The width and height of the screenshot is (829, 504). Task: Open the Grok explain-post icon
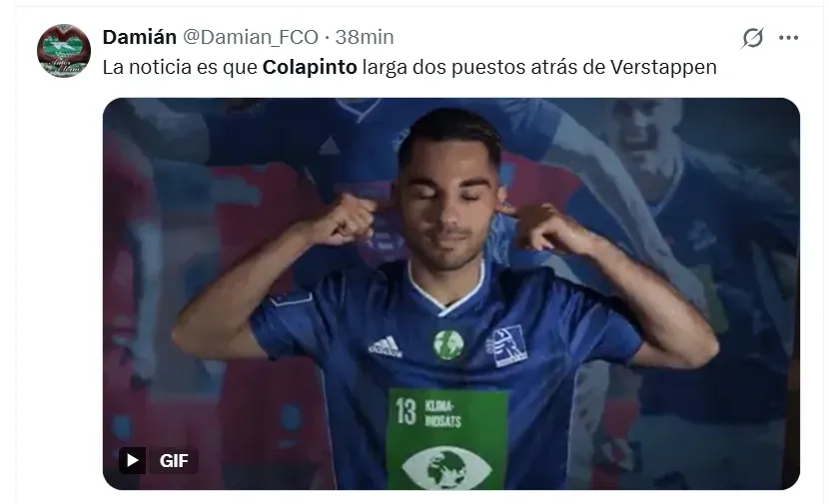click(752, 38)
